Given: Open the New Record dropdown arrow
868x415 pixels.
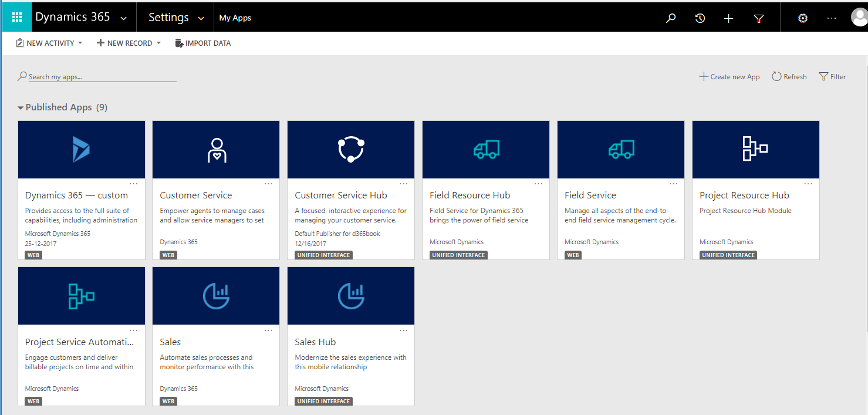Looking at the screenshot, I should pos(158,43).
